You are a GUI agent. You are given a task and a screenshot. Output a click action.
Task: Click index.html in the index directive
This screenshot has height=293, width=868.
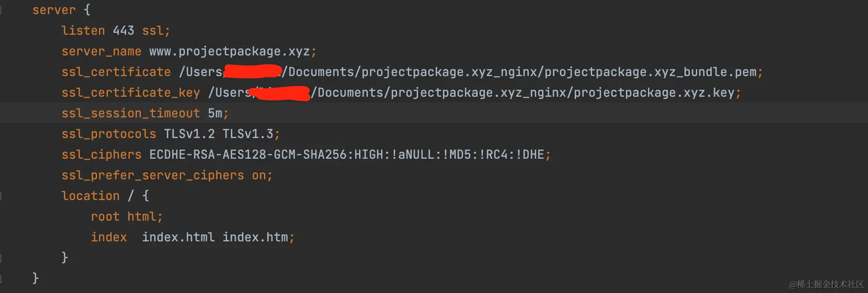coord(178,238)
